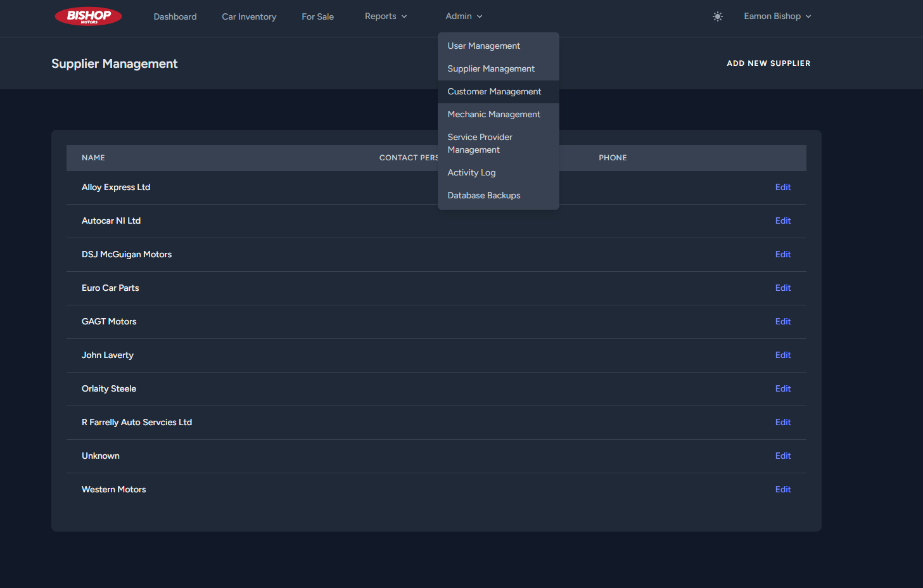Edit the Euro Car Parts supplier
The image size is (923, 588).
click(x=782, y=288)
